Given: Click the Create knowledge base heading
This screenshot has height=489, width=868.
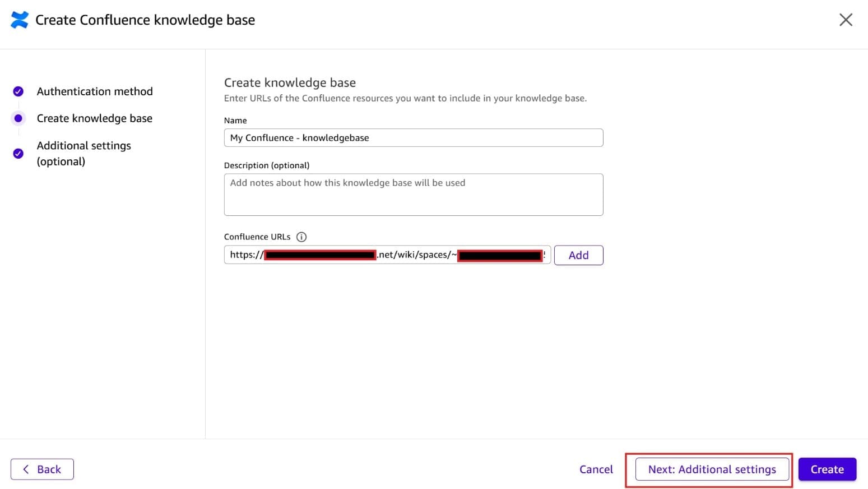Looking at the screenshot, I should click(290, 82).
